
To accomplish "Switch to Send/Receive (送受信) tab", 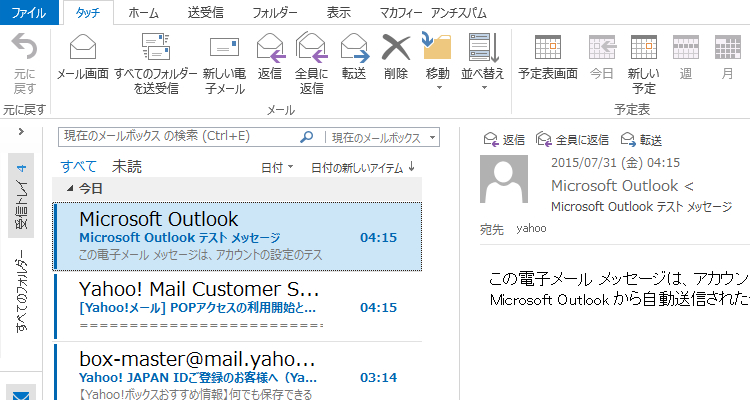I will click(x=205, y=12).
